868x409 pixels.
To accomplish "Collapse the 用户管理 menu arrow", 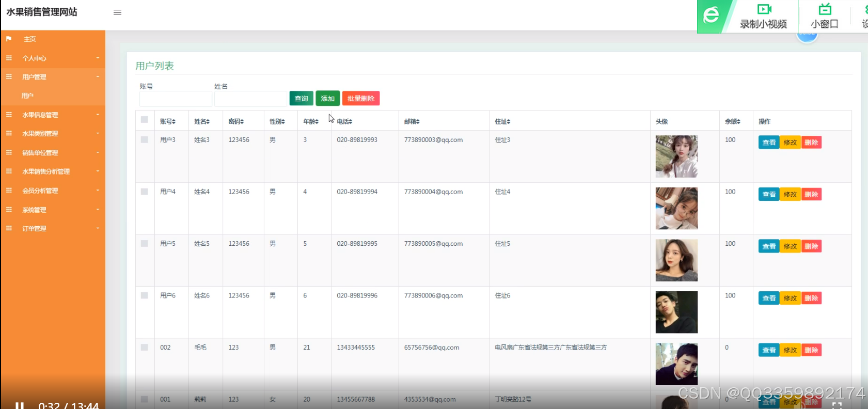I will (98, 76).
